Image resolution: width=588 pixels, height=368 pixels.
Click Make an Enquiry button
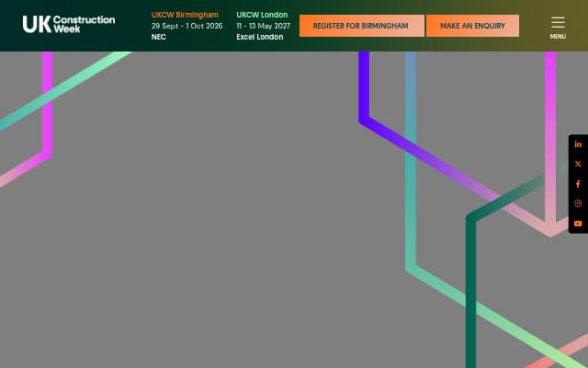[x=472, y=26]
